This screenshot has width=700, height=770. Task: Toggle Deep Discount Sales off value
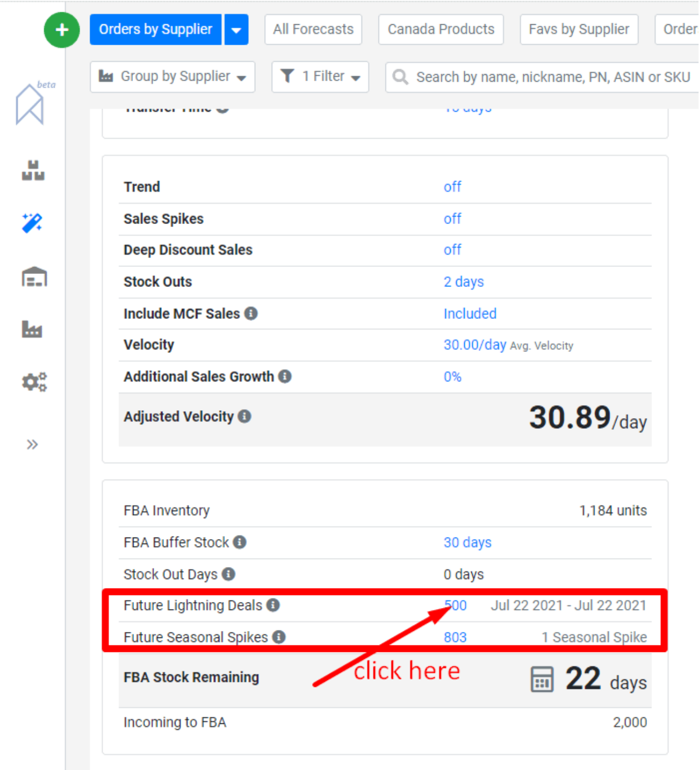coord(452,250)
